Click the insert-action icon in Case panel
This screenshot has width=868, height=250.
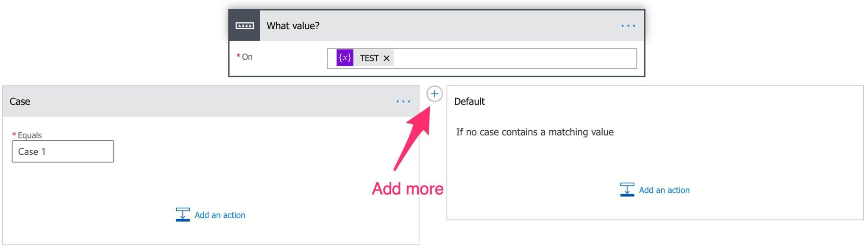pyautogui.click(x=183, y=214)
